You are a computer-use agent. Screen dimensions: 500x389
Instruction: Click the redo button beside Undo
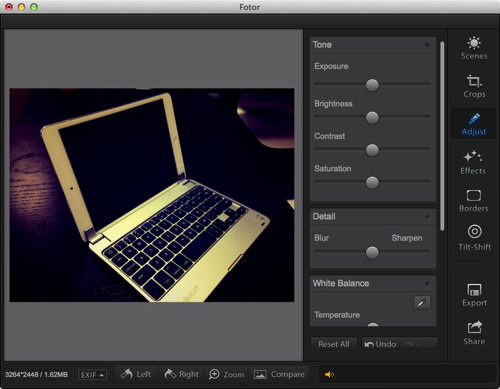(418, 344)
